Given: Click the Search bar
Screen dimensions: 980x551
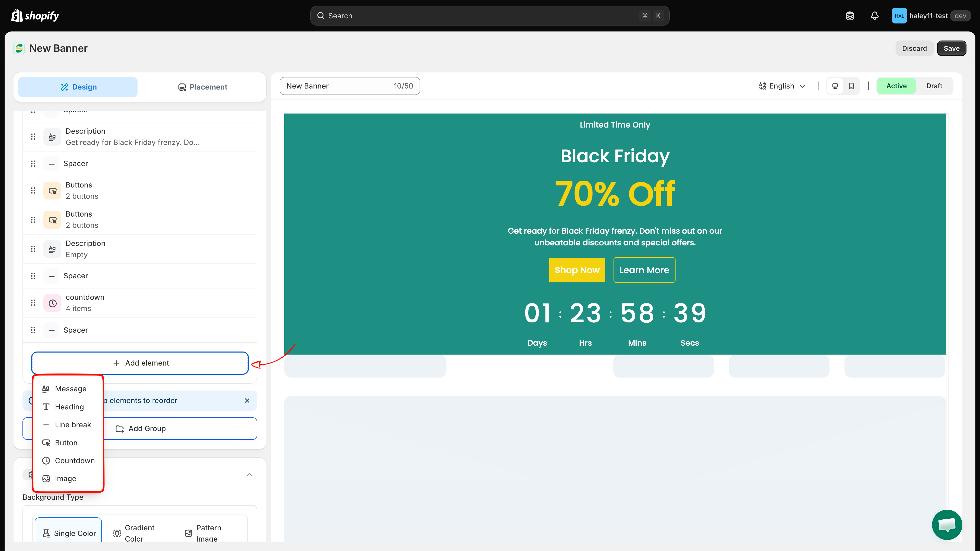Looking at the screenshot, I should click(490, 16).
